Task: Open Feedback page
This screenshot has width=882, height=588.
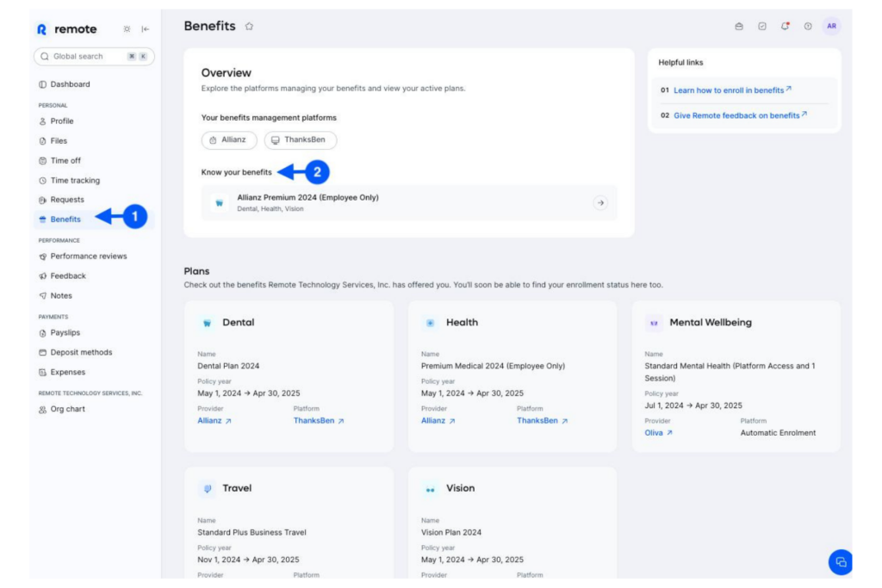Action: (68, 276)
